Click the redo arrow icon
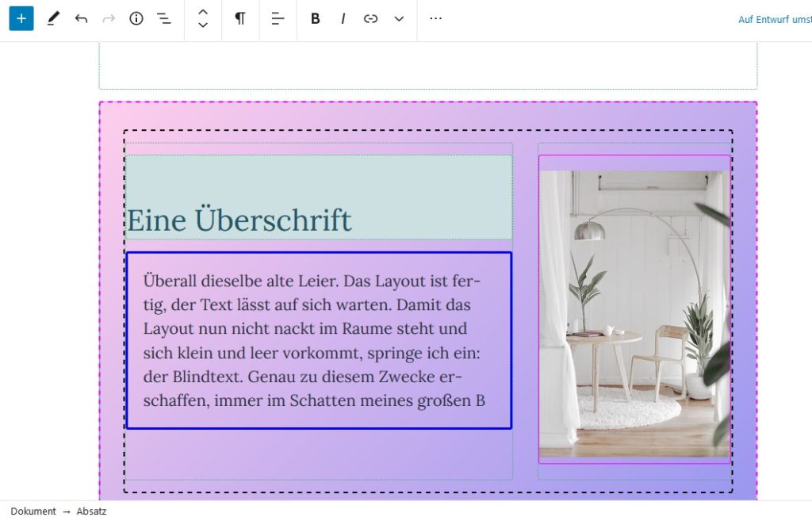This screenshot has height=517, width=812. point(109,19)
